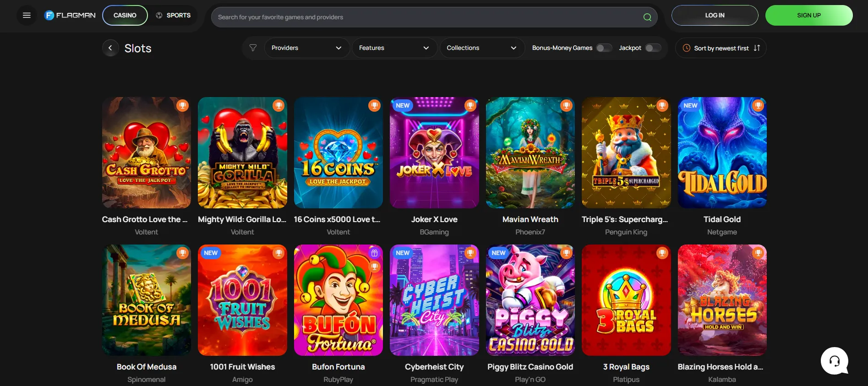Click the Play'n GO provider text
Viewport: 868px width, 386px height.
pyautogui.click(x=530, y=380)
